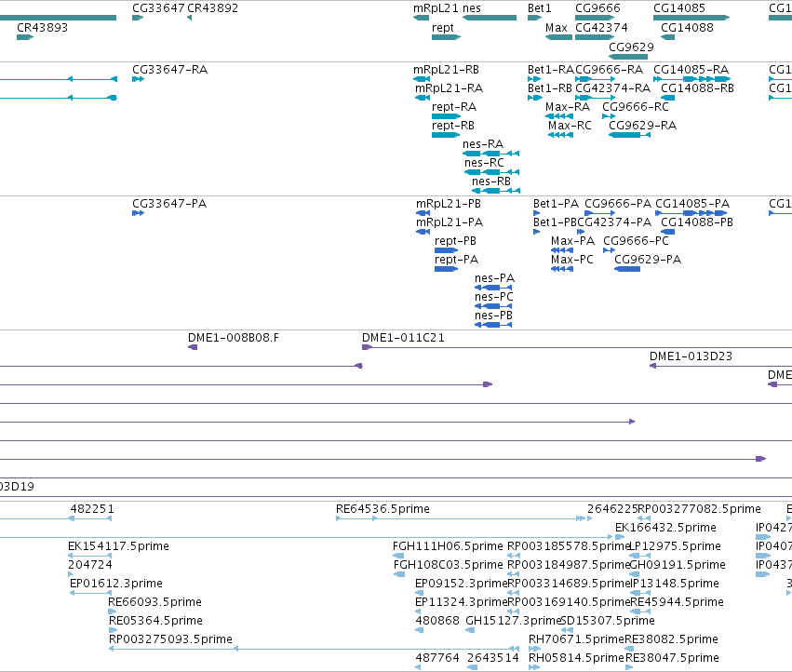Image resolution: width=792 pixels, height=672 pixels.
Task: Select the Max-PA protein
Action: (562, 250)
